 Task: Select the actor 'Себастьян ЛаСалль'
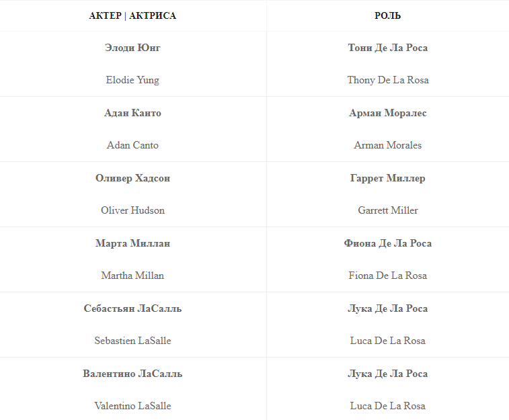tap(132, 308)
